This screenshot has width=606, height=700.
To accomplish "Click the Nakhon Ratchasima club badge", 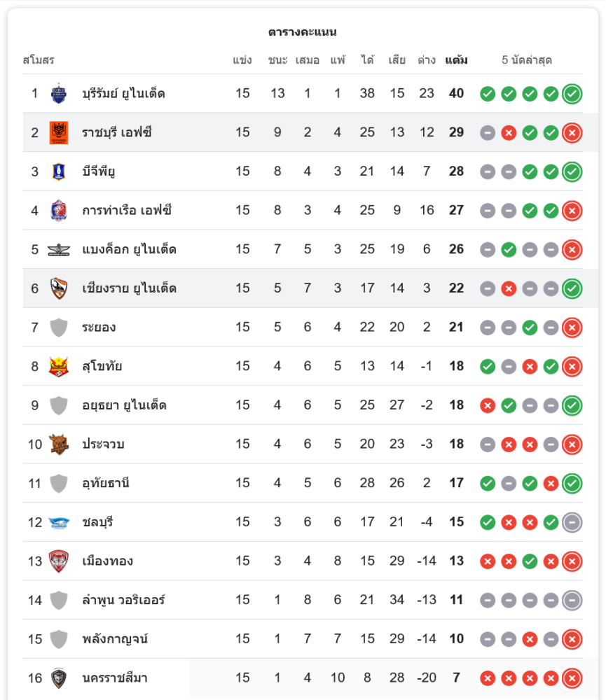I will tap(59, 678).
